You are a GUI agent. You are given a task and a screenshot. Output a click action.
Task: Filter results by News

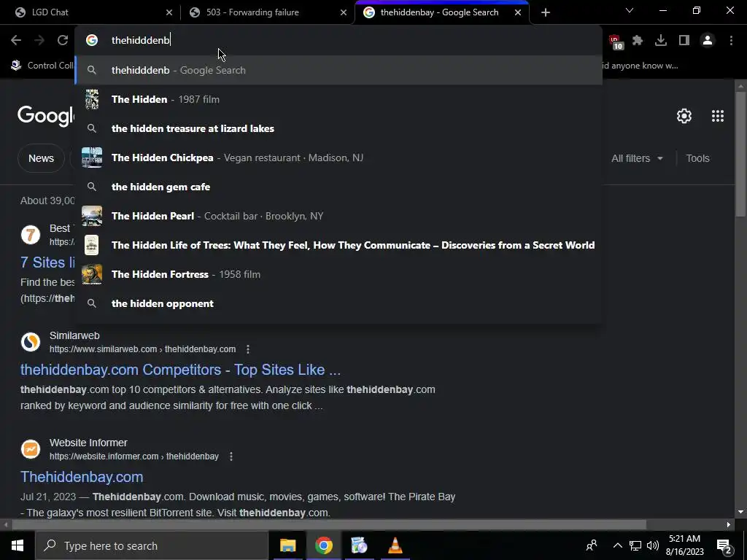click(41, 158)
